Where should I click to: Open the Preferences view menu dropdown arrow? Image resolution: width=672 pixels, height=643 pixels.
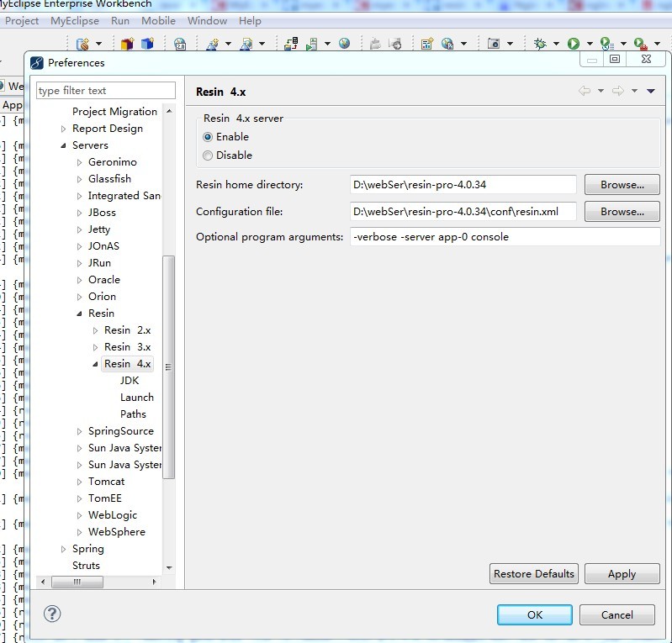tap(651, 91)
